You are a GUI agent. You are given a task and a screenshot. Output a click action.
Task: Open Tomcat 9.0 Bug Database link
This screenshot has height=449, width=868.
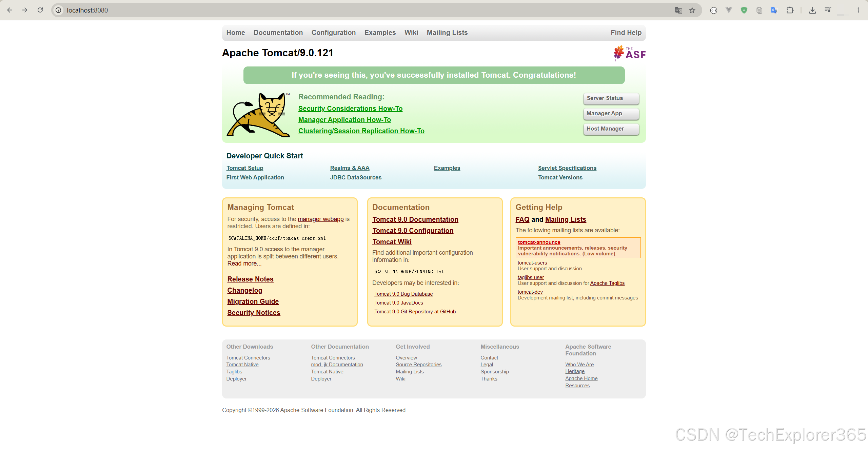point(403,294)
